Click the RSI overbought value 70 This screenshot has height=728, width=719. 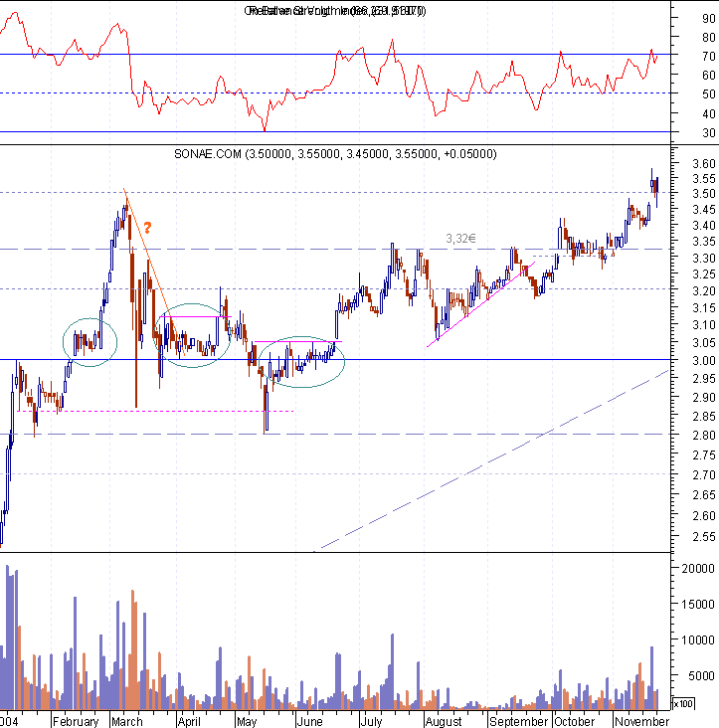pos(708,57)
